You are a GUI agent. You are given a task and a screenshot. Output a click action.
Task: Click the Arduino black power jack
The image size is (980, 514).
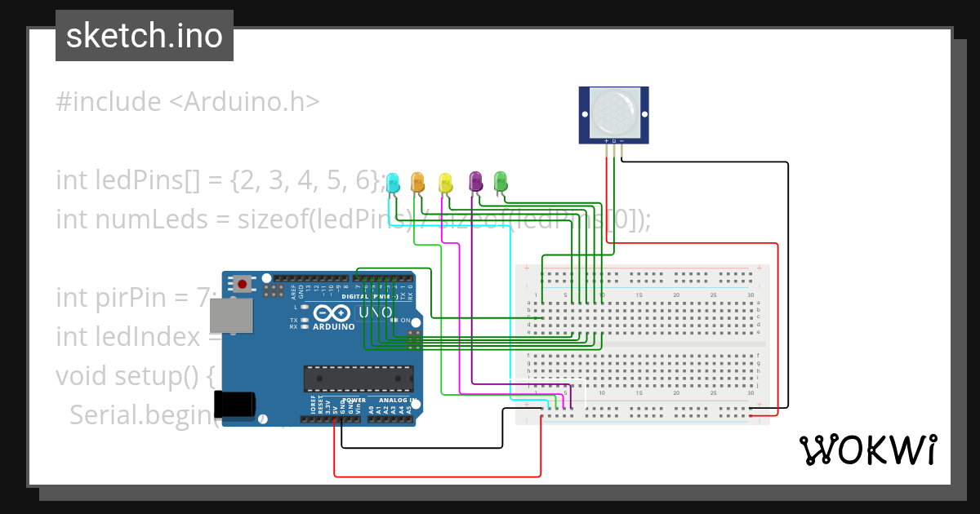pyautogui.click(x=234, y=405)
